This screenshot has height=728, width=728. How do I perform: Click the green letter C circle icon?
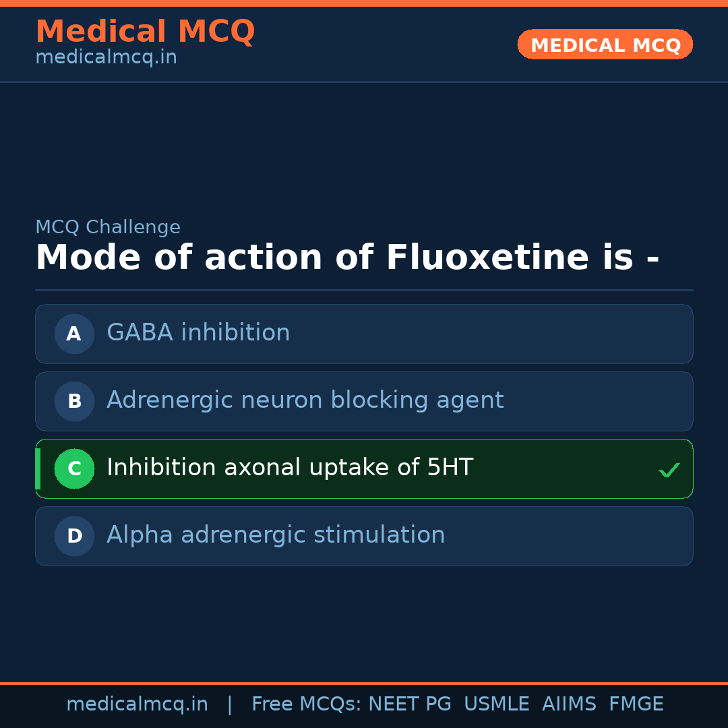click(74, 468)
